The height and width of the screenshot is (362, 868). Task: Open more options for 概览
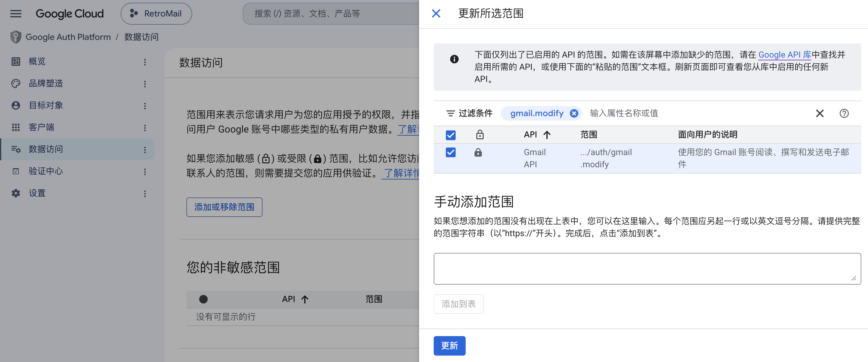145,62
